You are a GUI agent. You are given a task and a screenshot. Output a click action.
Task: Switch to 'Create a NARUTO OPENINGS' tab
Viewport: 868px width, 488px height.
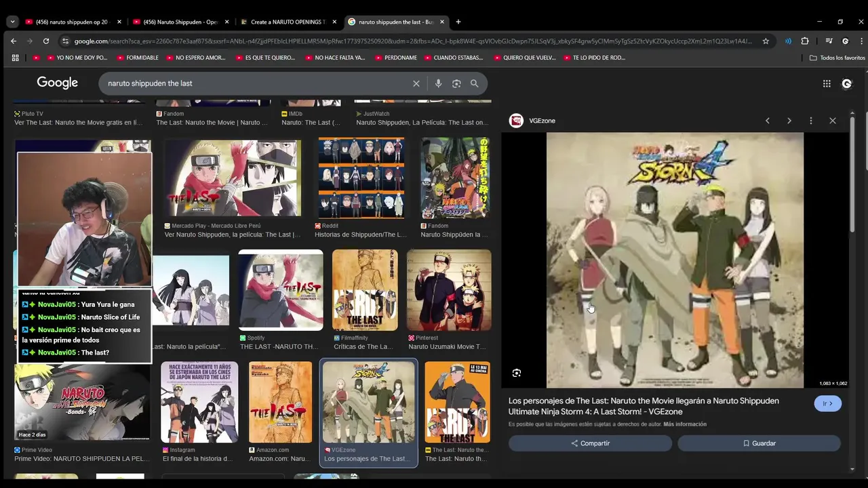pyautogui.click(x=289, y=22)
